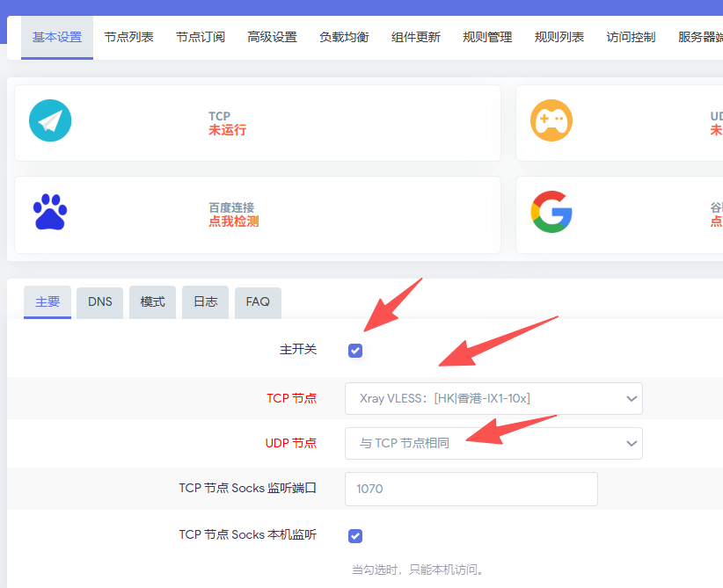Open the 节点订阅 tab
Viewport: 723px width, 588px height.
(x=201, y=37)
